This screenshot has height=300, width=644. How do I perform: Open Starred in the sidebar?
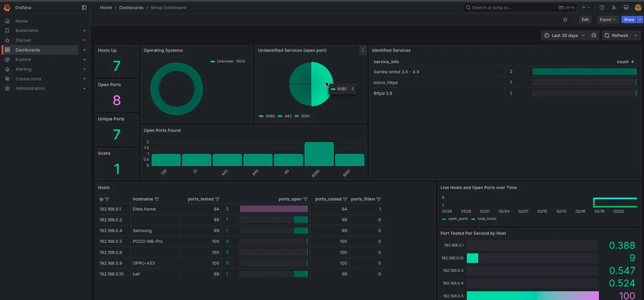tap(23, 40)
